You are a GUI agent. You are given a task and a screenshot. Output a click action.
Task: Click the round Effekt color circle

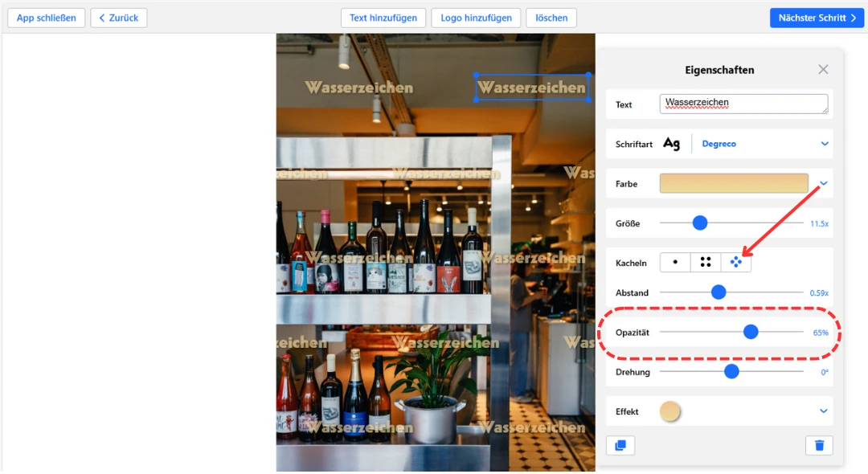tap(670, 411)
